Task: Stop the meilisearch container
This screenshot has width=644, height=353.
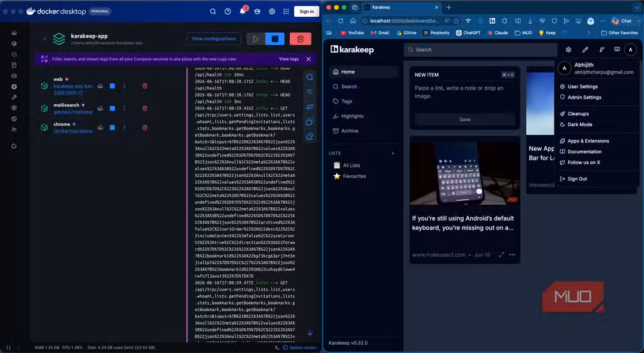Action: (112, 108)
